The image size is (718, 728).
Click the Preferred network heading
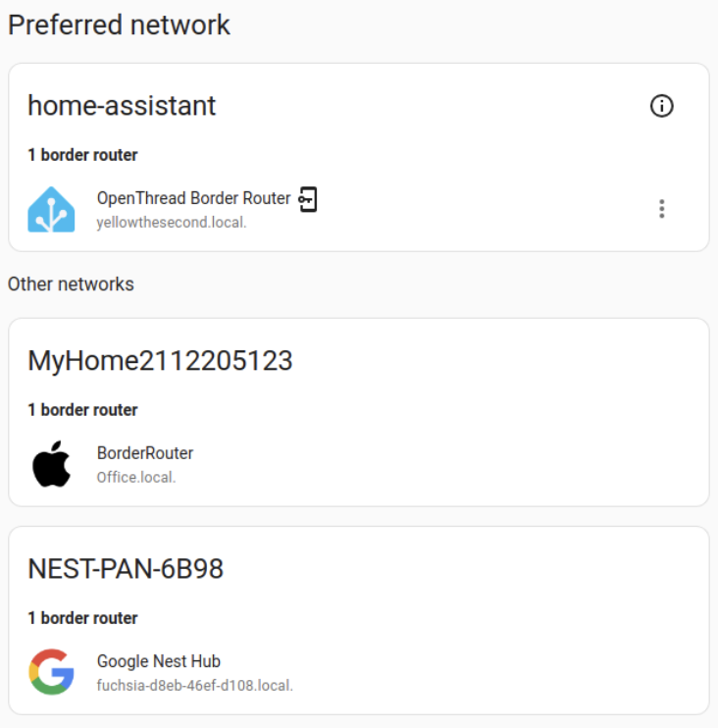tap(119, 25)
